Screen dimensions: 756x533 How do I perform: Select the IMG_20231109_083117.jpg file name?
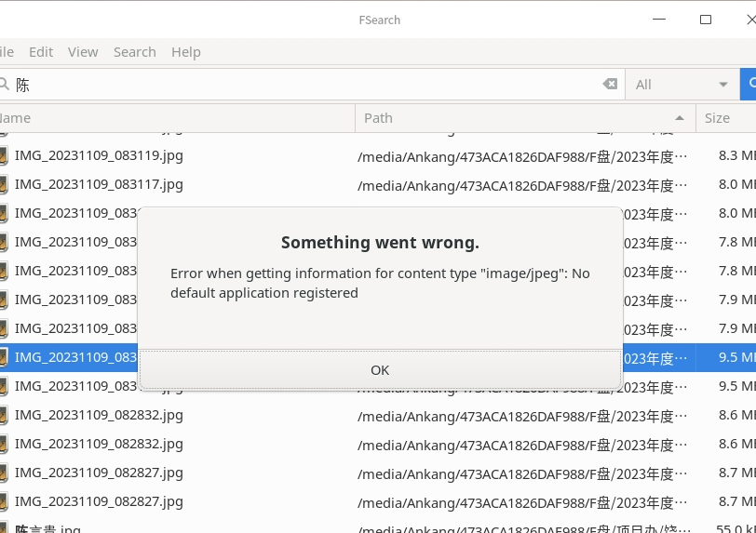pos(99,184)
